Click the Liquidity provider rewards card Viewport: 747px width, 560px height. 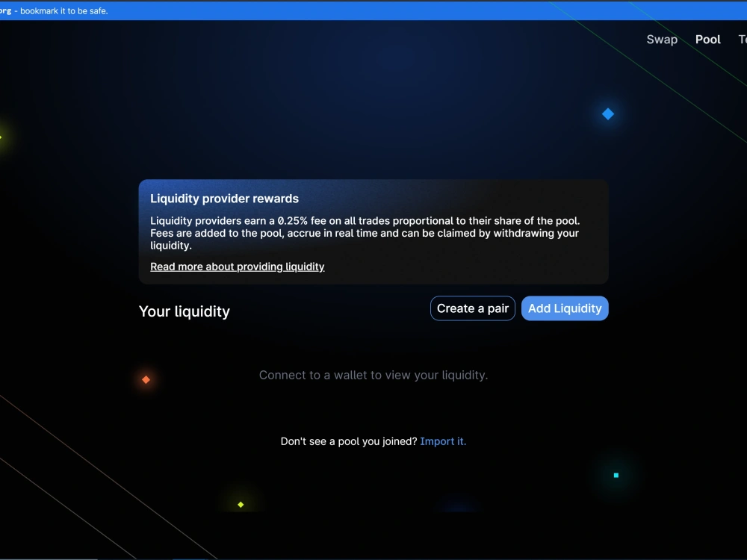click(x=373, y=231)
